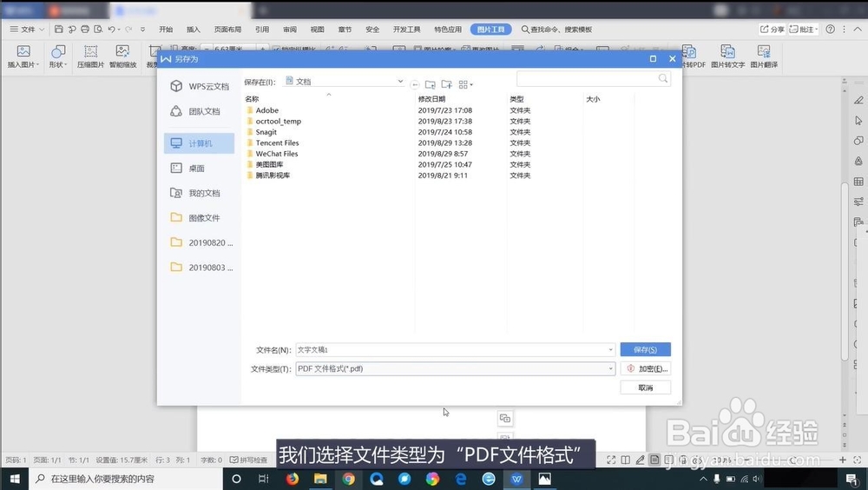The image size is (868, 490).
Task: Click the help question mark icon
Action: point(831,29)
